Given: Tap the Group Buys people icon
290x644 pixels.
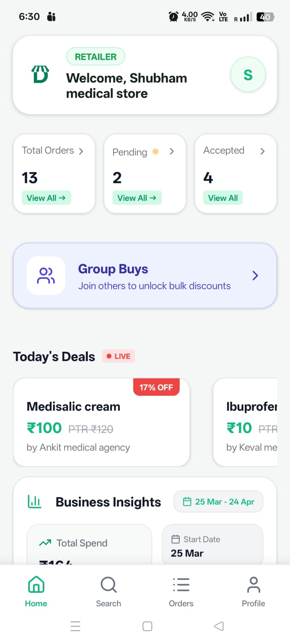Looking at the screenshot, I should [x=46, y=275].
